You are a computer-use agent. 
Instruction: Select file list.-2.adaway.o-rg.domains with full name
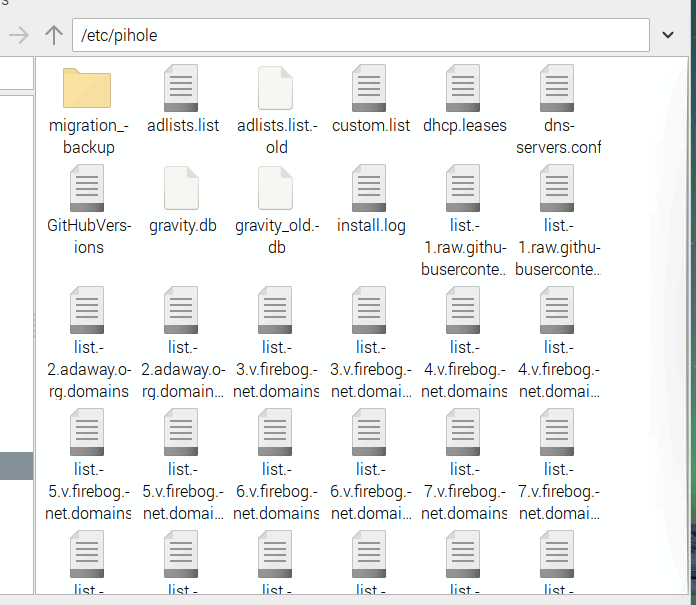(x=87, y=310)
